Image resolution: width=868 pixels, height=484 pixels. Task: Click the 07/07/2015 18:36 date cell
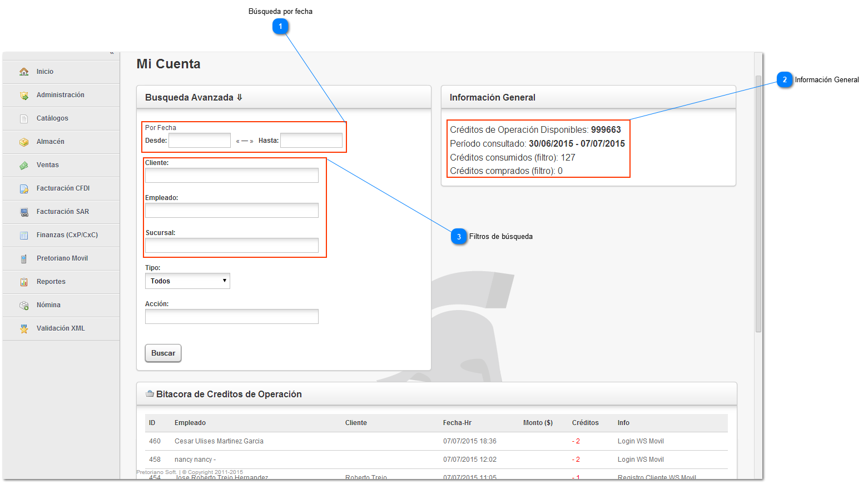[470, 441]
